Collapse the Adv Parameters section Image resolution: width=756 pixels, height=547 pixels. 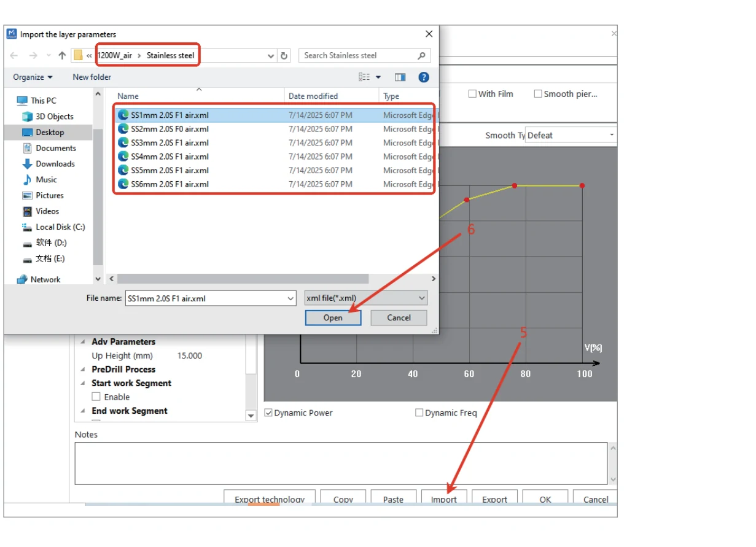click(84, 342)
